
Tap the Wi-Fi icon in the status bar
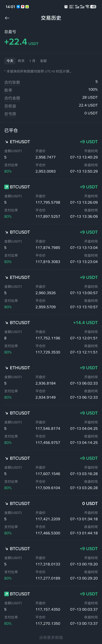(x=87, y=7)
